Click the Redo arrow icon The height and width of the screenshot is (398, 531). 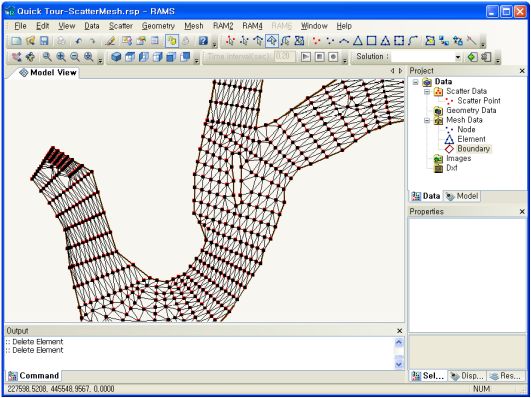click(92, 41)
